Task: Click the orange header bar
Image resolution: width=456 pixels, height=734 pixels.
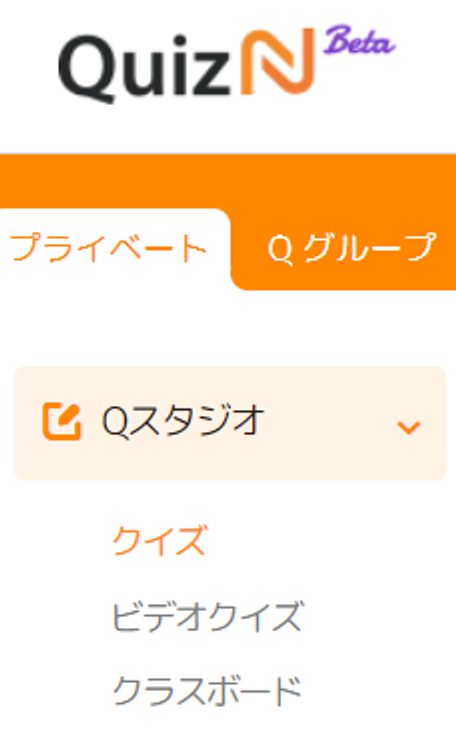Action: tap(228, 181)
